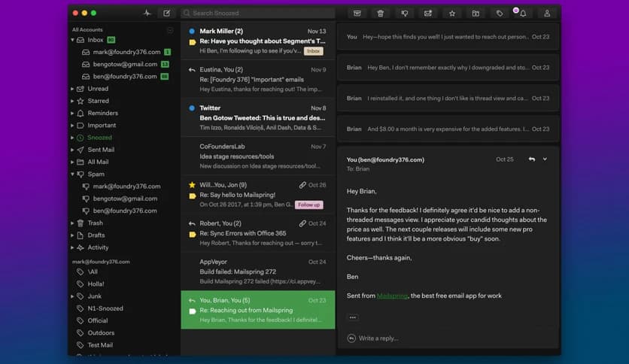Select bengotow@gmail.com under Inbox
This screenshot has width=629, height=364.
tap(125, 64)
